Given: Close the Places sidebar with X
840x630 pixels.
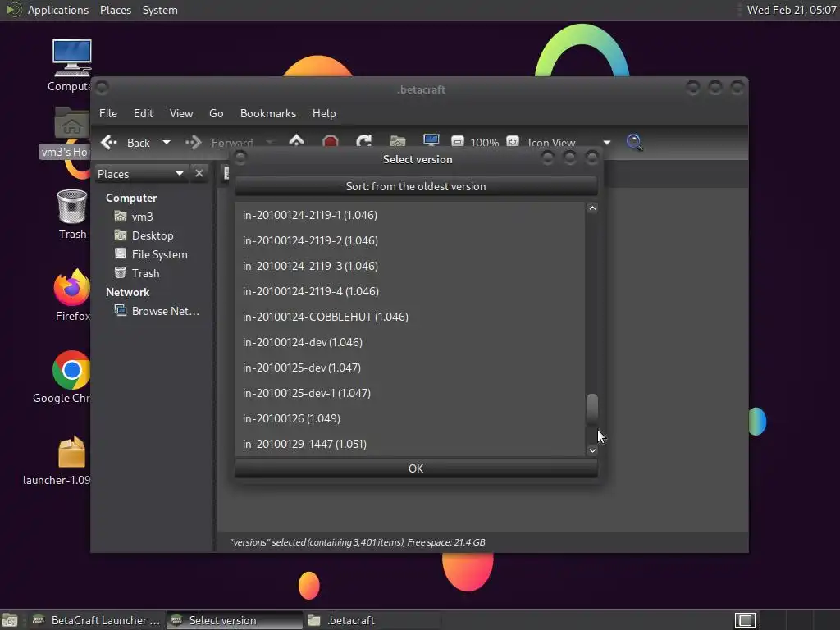Looking at the screenshot, I should [199, 174].
